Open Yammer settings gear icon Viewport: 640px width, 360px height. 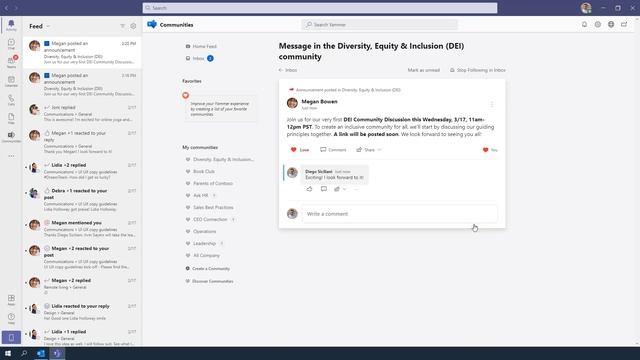pyautogui.click(x=598, y=24)
